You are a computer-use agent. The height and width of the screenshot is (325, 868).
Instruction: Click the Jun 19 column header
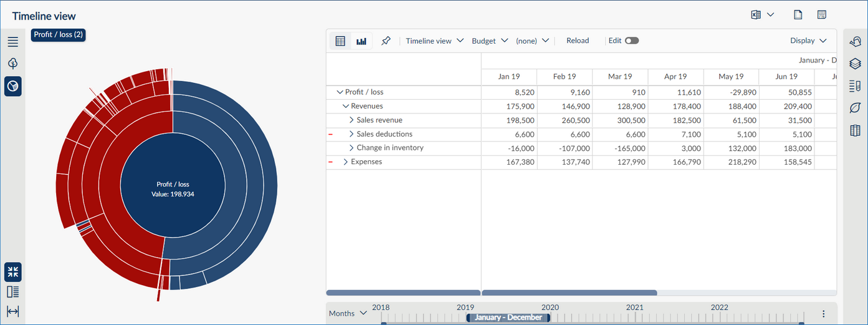tap(786, 77)
